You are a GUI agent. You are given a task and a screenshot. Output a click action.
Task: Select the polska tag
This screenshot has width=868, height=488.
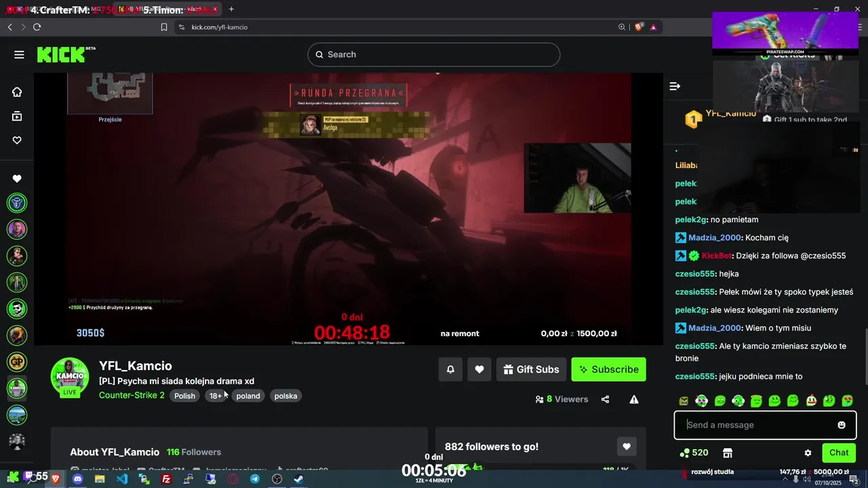tap(285, 396)
